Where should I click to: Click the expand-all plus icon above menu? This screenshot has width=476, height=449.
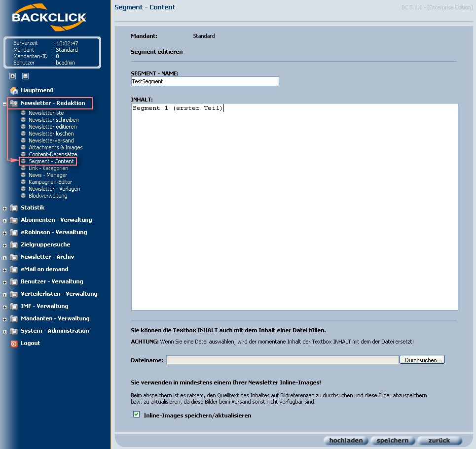12,76
